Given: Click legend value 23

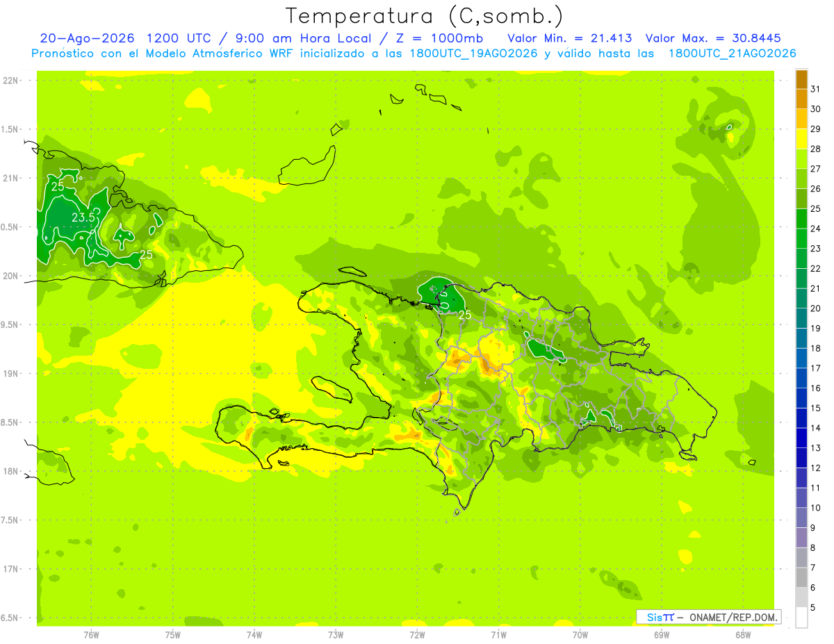Looking at the screenshot, I should (816, 249).
